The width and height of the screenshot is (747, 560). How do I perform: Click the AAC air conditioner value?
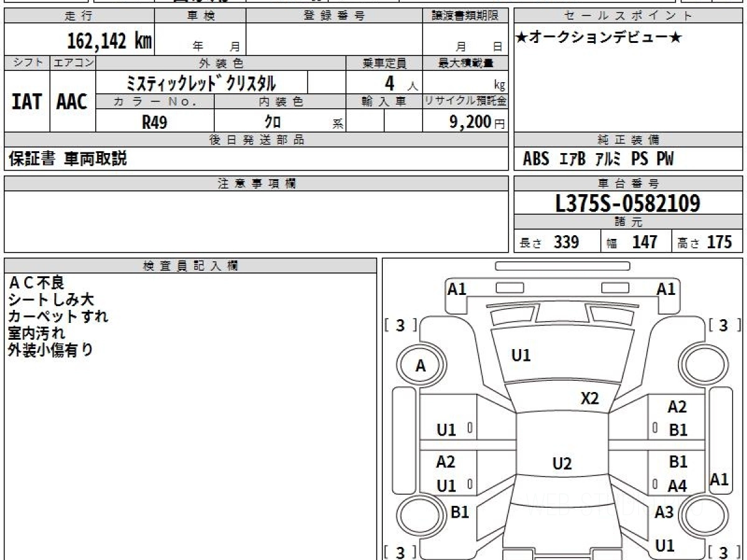pyautogui.click(x=72, y=101)
